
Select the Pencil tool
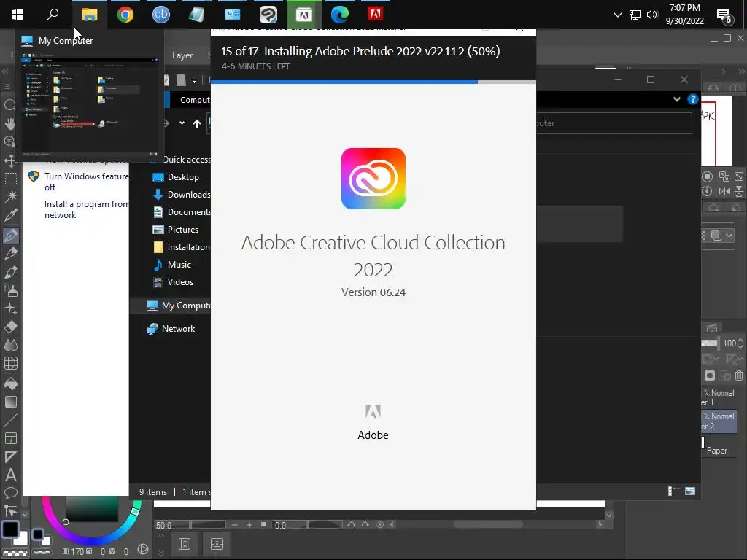[x=10, y=253]
